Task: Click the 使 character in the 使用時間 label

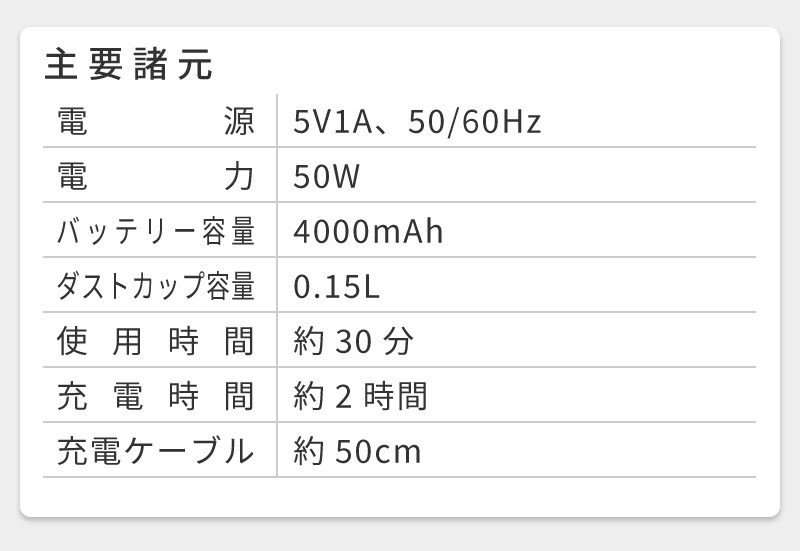Action: click(71, 342)
